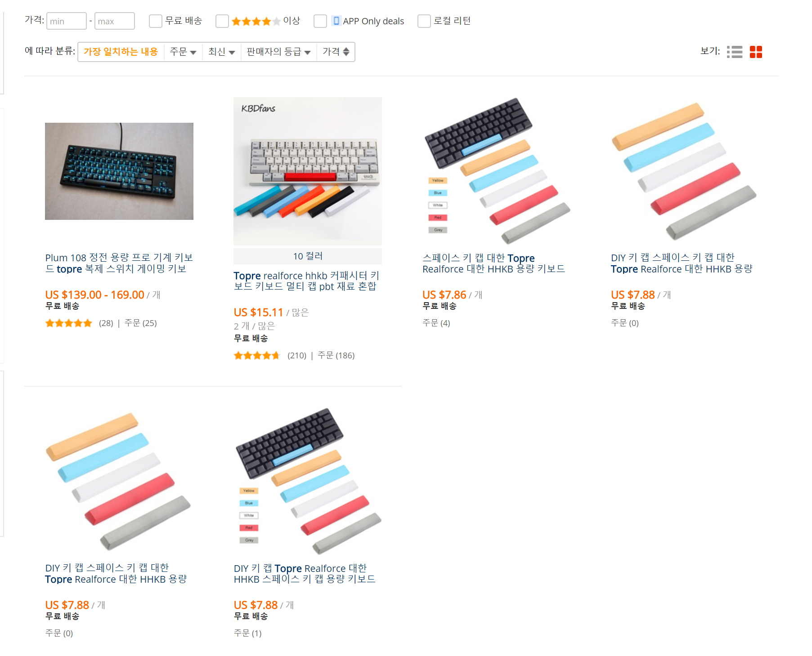Tick the APP Only deals checkbox
The image size is (812, 656).
(320, 21)
